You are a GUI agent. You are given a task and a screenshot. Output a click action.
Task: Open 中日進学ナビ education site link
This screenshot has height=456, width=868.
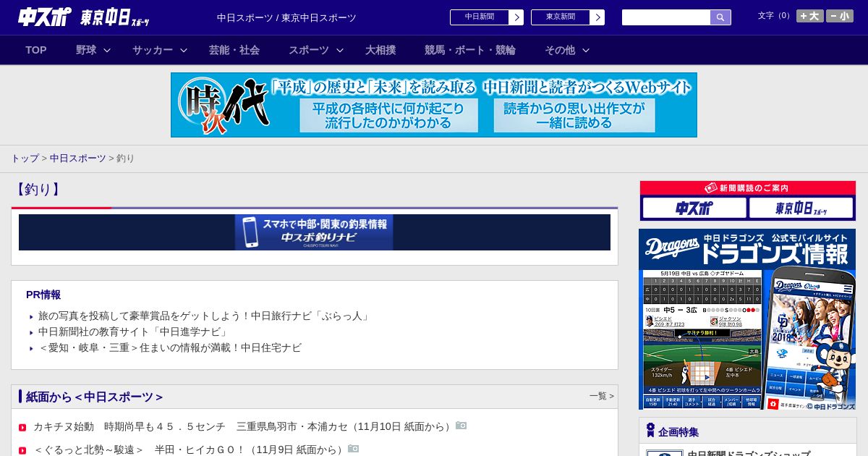(134, 332)
